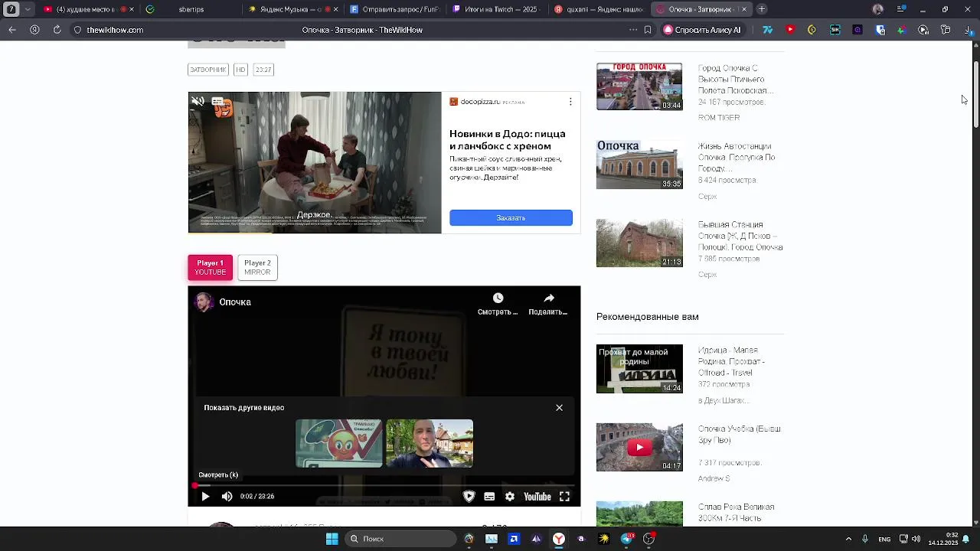This screenshot has width=980, height=551.
Task: Go back in the browser
Action: 12,30
